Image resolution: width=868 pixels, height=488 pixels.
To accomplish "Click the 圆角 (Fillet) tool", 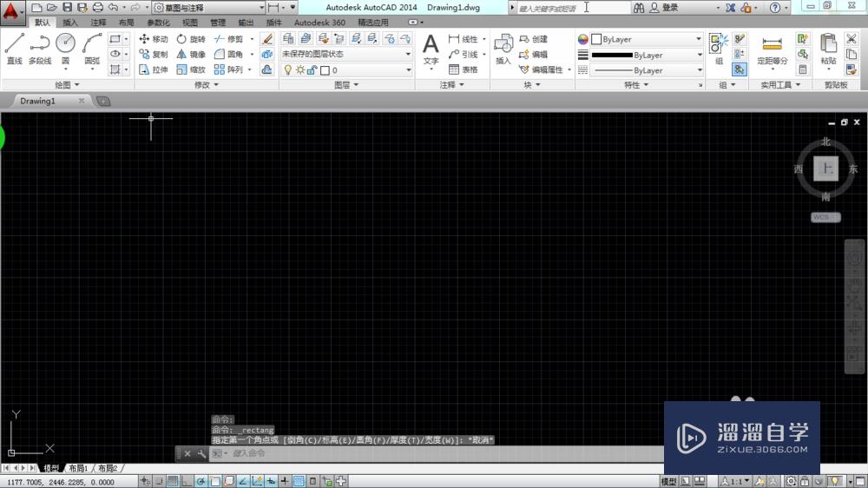I will coord(228,55).
